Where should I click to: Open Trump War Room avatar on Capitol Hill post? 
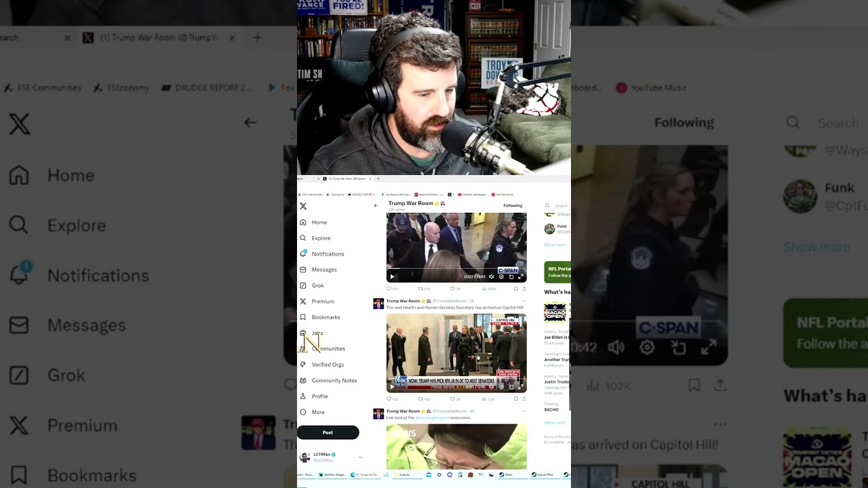point(378,304)
